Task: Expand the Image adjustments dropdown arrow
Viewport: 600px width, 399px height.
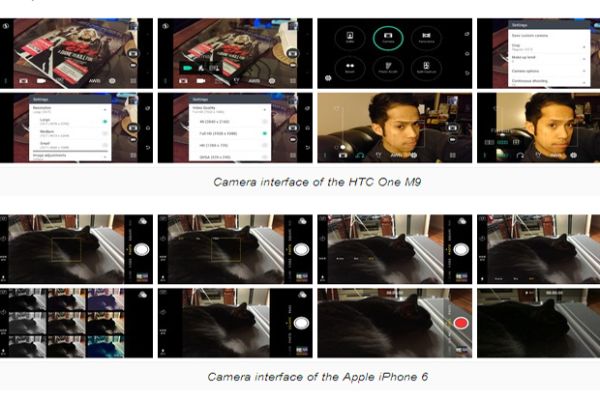Action: coord(105,157)
